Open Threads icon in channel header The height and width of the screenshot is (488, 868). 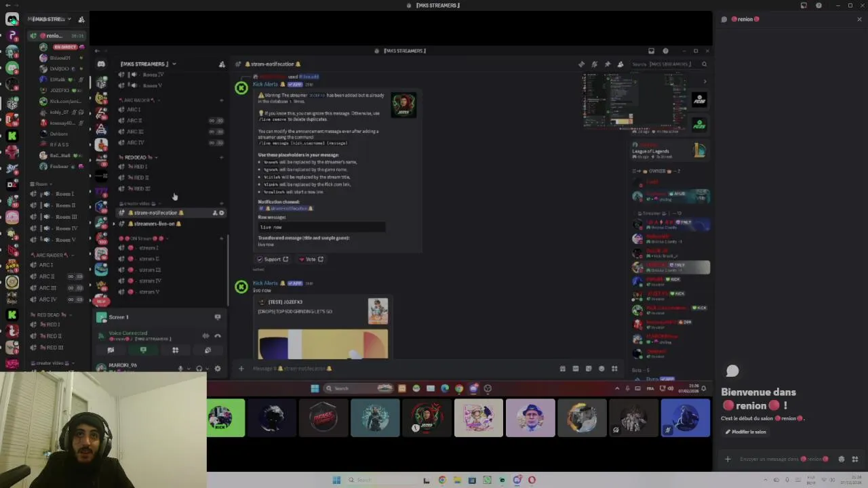pos(581,64)
